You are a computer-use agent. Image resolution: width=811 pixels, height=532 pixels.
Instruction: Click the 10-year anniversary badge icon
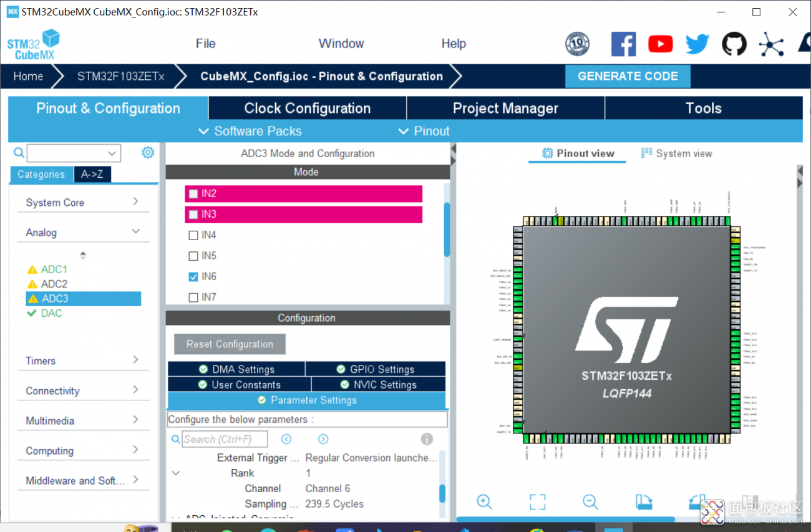click(577, 44)
